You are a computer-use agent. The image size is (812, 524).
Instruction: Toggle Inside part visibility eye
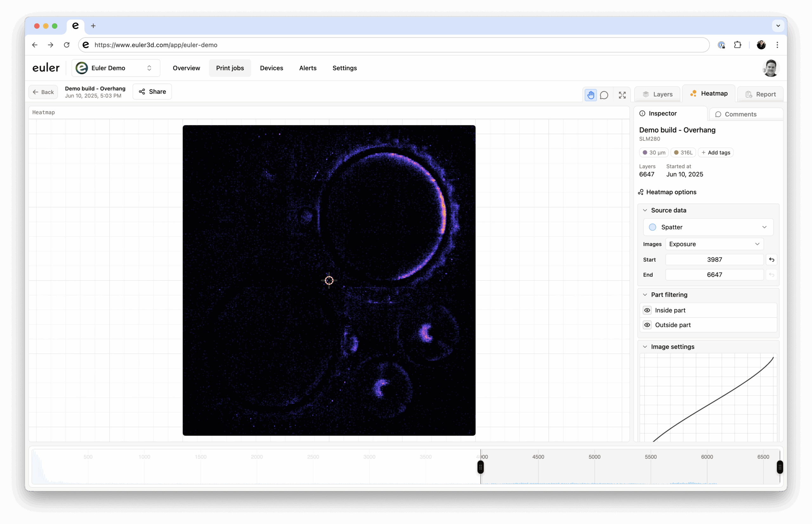[647, 310]
